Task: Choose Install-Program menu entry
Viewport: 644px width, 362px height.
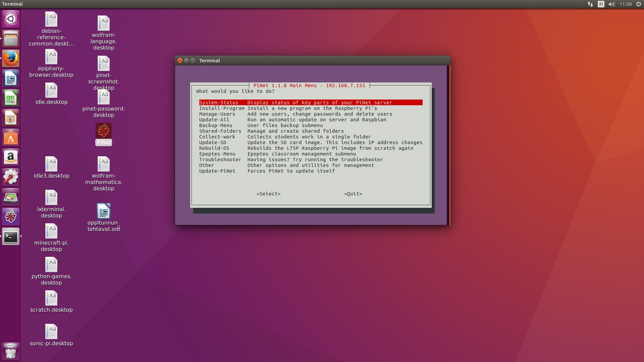Action: (x=310, y=108)
